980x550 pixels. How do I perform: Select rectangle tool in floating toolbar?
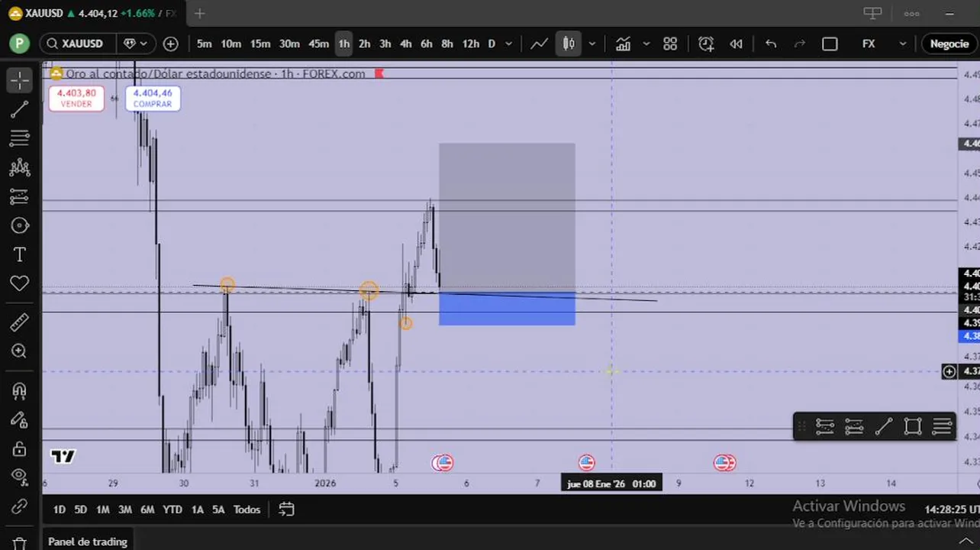point(912,426)
